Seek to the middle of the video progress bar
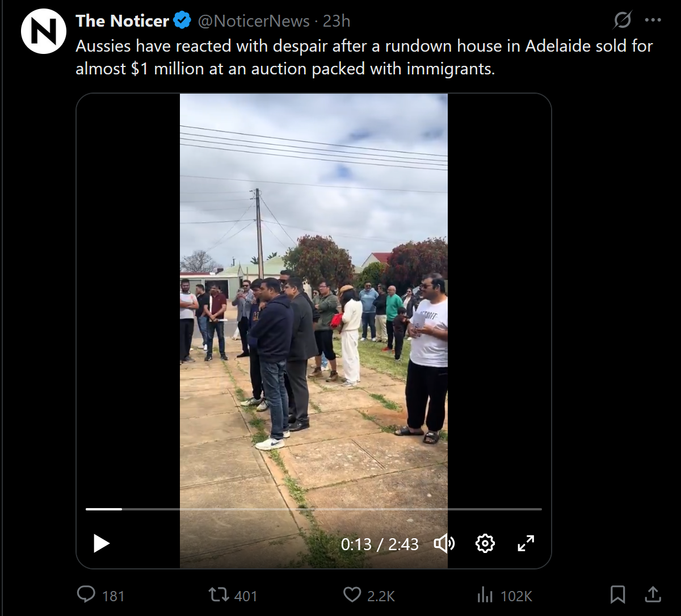Viewport: 681px width, 616px height. pyautogui.click(x=314, y=509)
